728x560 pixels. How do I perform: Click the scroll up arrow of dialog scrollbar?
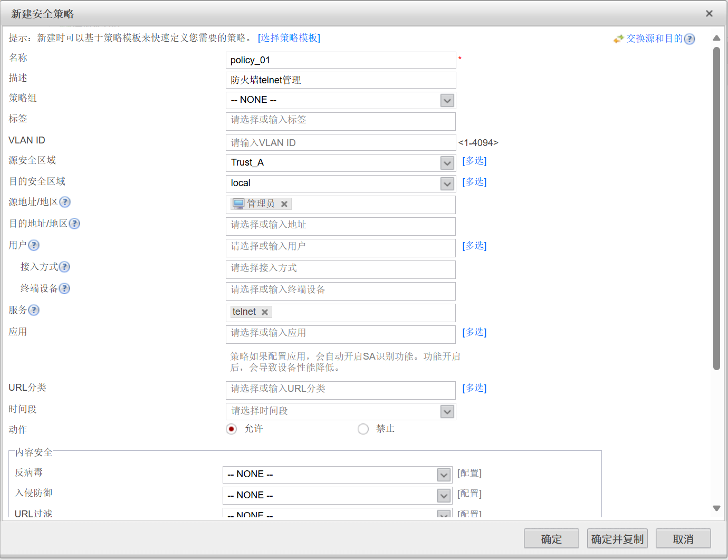[x=716, y=38]
